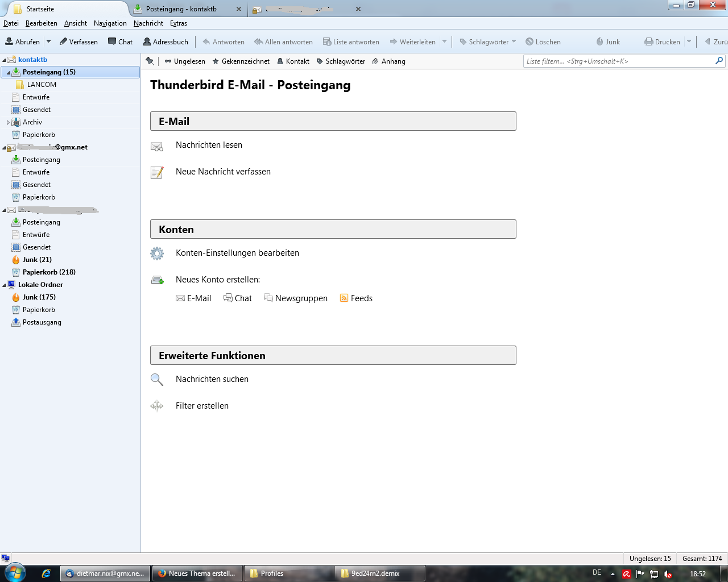
Task: Open the Abrufen dropdown arrow
Action: tap(48, 41)
